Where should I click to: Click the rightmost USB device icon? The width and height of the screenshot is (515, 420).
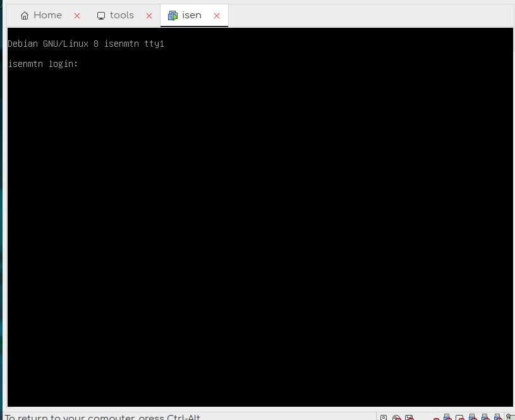[497, 417]
